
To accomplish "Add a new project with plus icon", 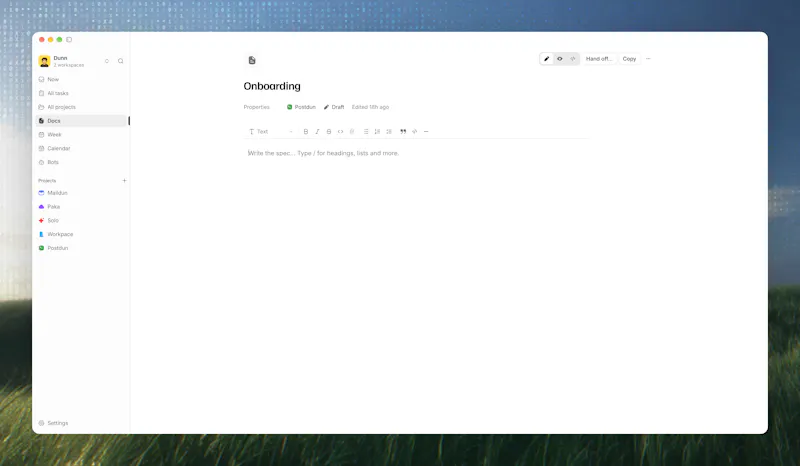I will (x=124, y=180).
